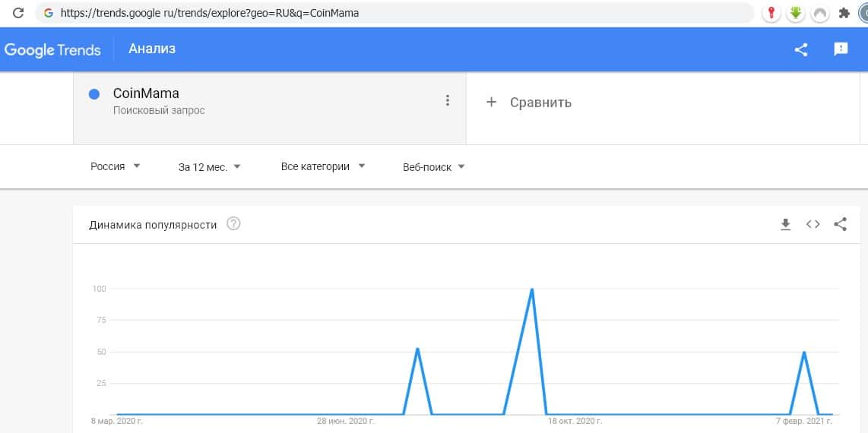Select the Анализ header item

(152, 49)
